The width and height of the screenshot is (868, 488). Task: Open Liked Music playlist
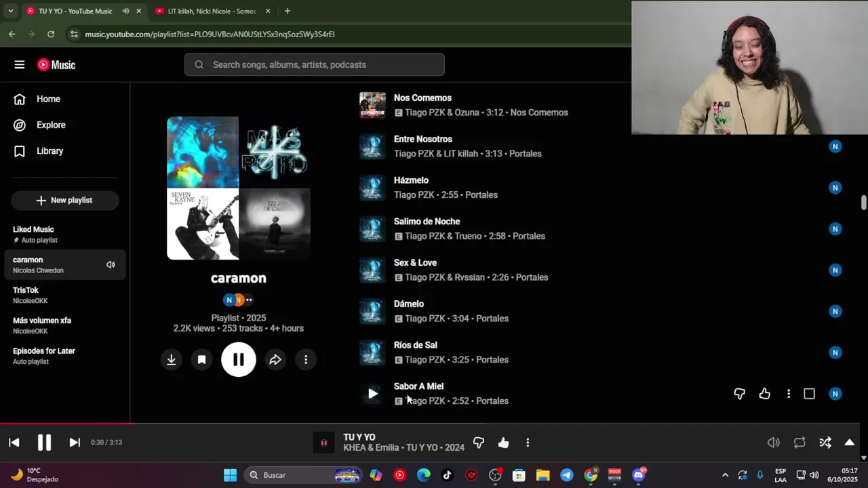(x=65, y=235)
